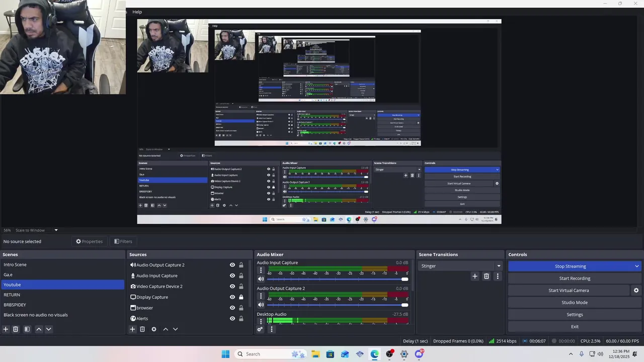Open transition properties three-dot menu
The height and width of the screenshot is (362, 644).
(498, 276)
